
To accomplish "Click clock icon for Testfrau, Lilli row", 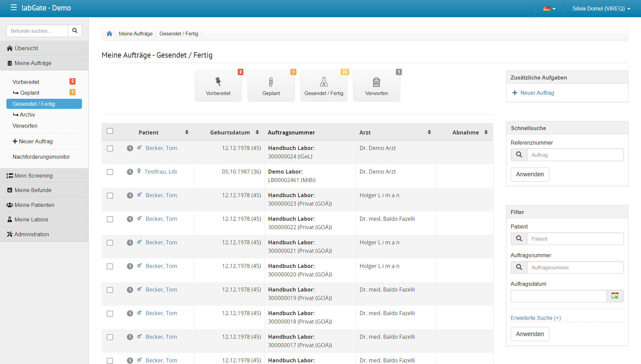I will tap(130, 172).
